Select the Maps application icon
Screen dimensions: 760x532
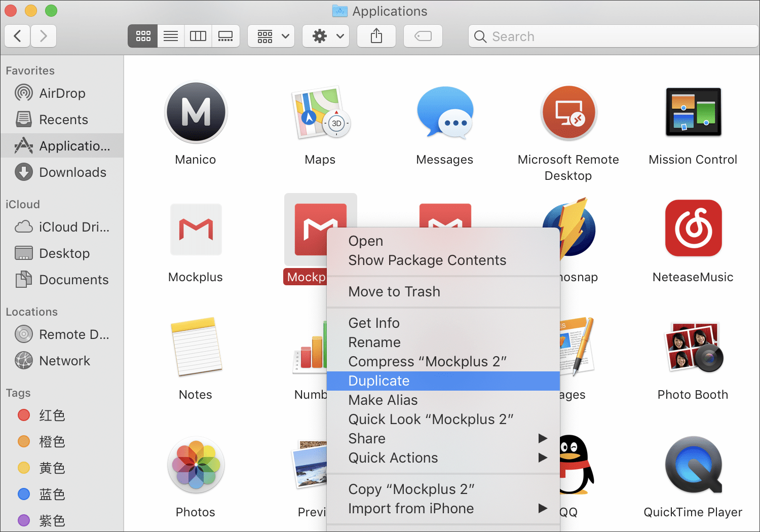(320, 112)
